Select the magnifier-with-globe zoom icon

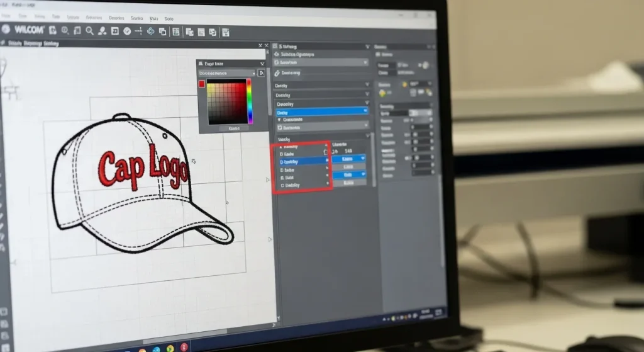point(65,30)
